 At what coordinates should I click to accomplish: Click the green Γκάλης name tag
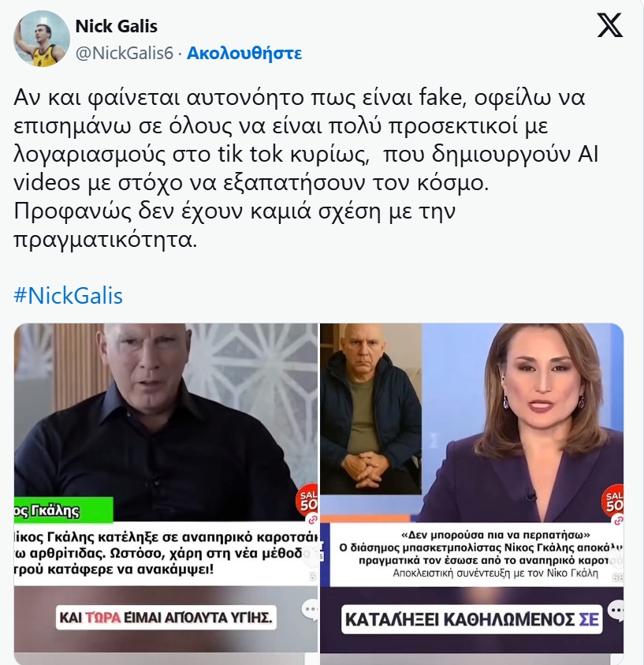(x=64, y=510)
